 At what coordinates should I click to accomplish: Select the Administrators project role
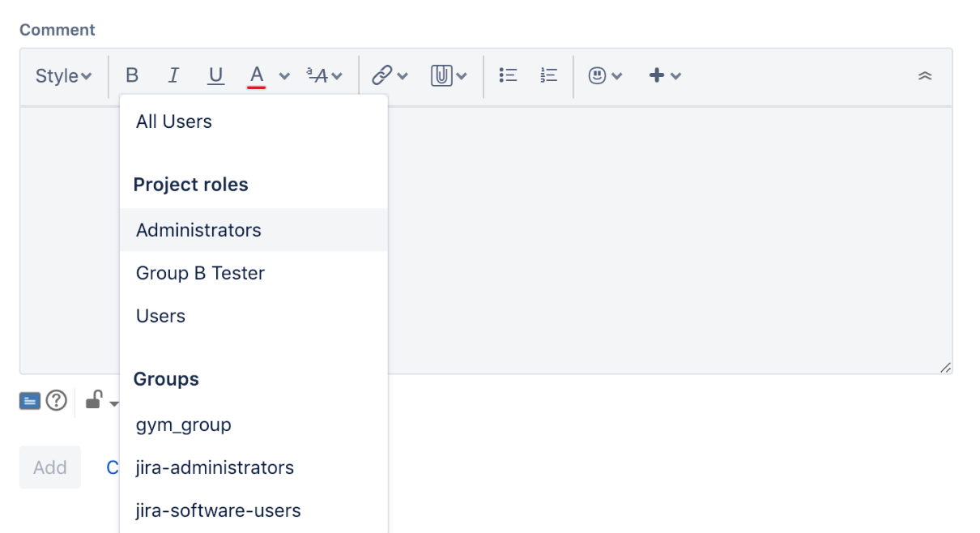(198, 230)
